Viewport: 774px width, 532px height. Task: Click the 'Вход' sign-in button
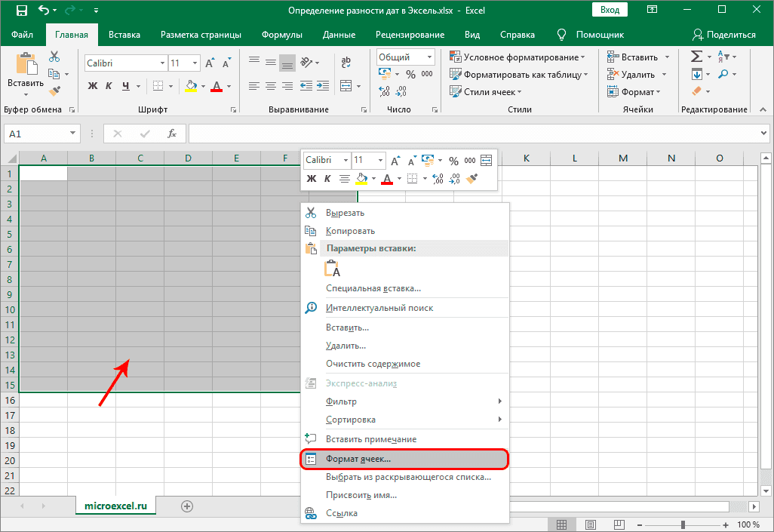click(x=610, y=11)
